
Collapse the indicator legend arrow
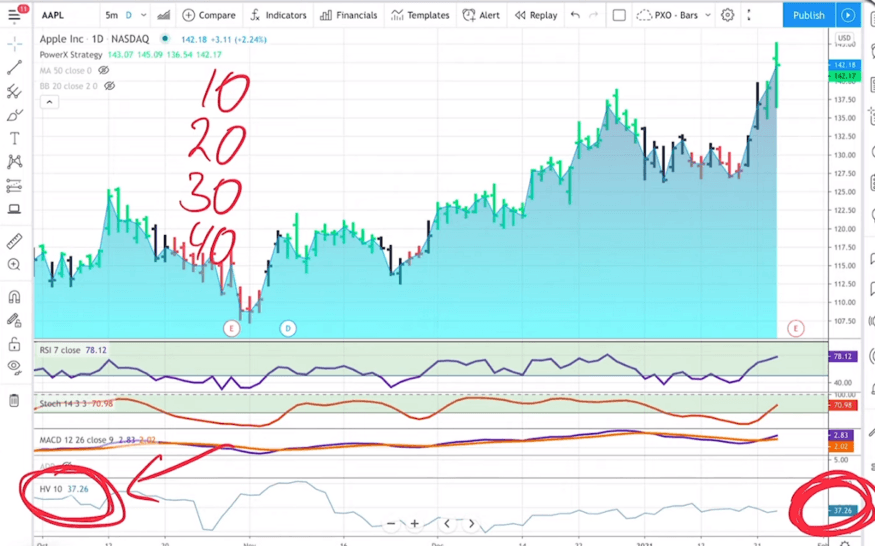(49, 102)
